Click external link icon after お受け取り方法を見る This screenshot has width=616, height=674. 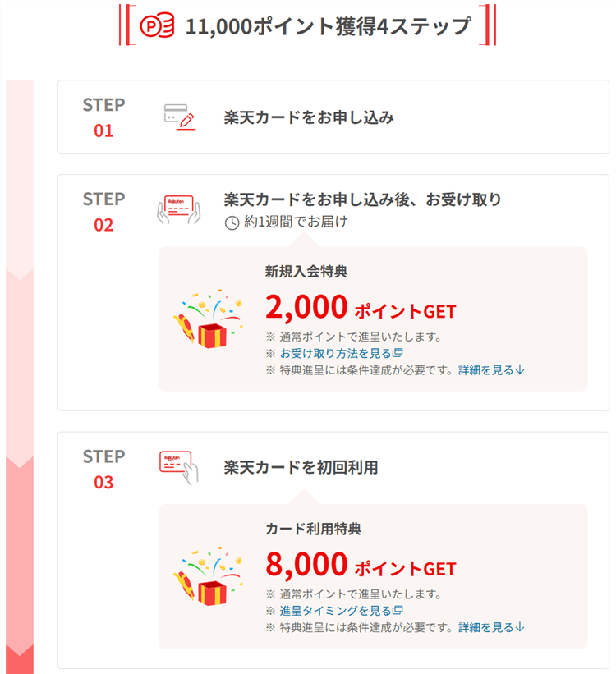coord(398,353)
